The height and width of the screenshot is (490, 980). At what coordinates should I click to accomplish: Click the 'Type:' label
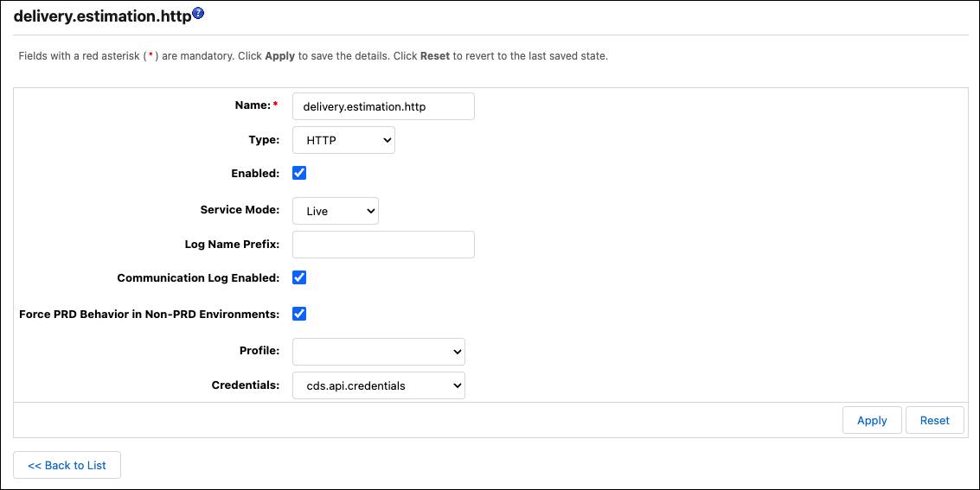click(x=264, y=140)
